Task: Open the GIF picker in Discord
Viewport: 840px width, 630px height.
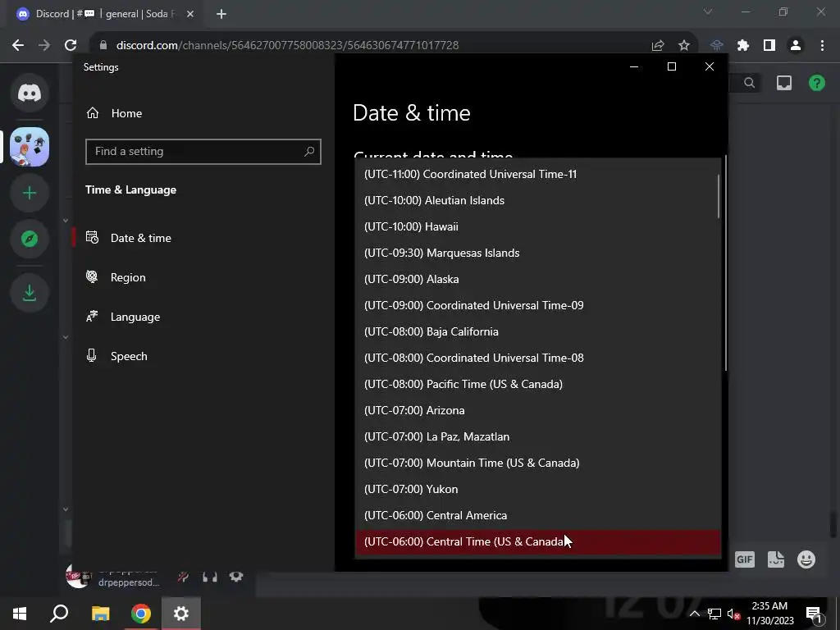Action: coord(745,559)
